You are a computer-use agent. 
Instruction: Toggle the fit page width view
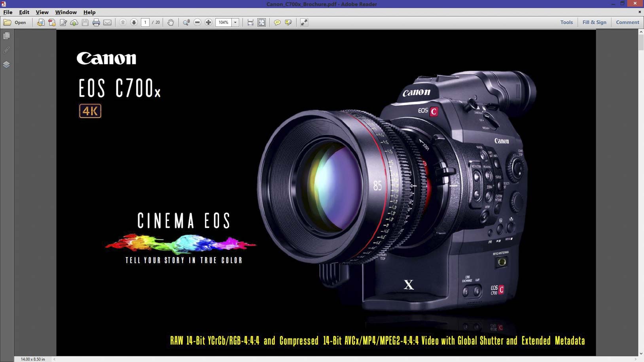click(250, 23)
